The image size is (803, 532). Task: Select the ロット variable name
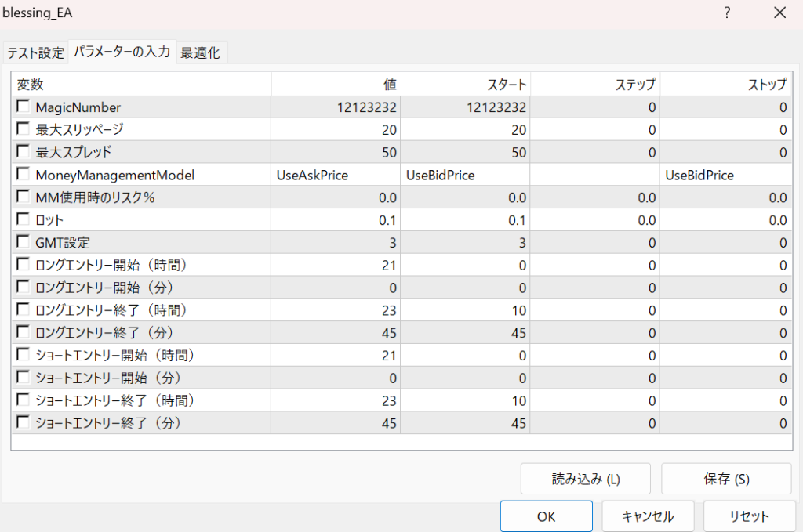pos(49,220)
